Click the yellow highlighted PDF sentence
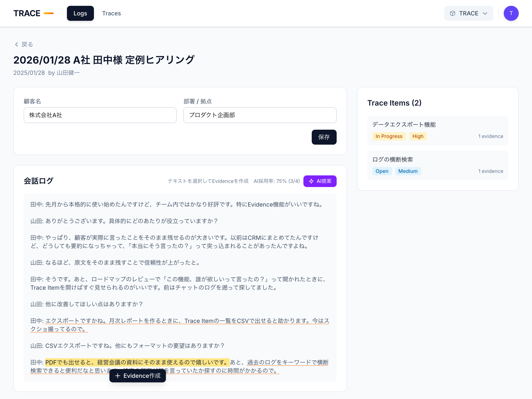 [x=137, y=362]
